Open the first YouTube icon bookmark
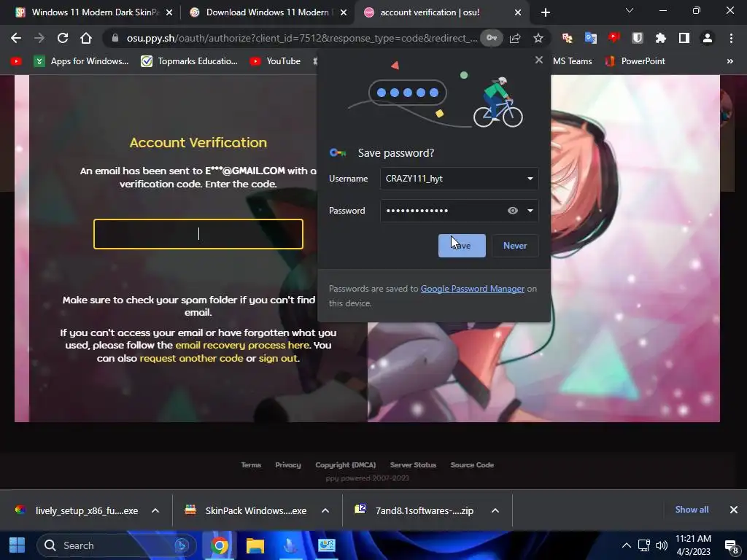The image size is (747, 560). tap(16, 61)
